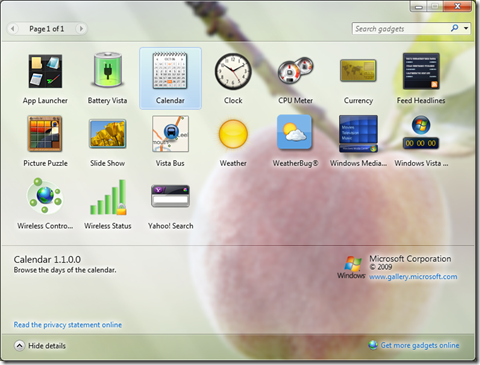Go to the previous gadget page arrow

[13, 29]
